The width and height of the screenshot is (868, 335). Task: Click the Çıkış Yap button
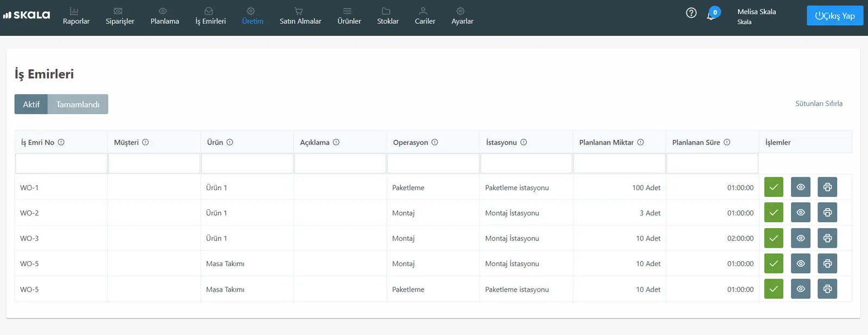[835, 16]
